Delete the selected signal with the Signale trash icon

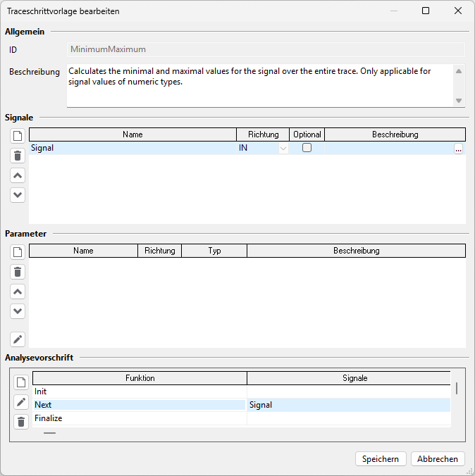pos(18,156)
